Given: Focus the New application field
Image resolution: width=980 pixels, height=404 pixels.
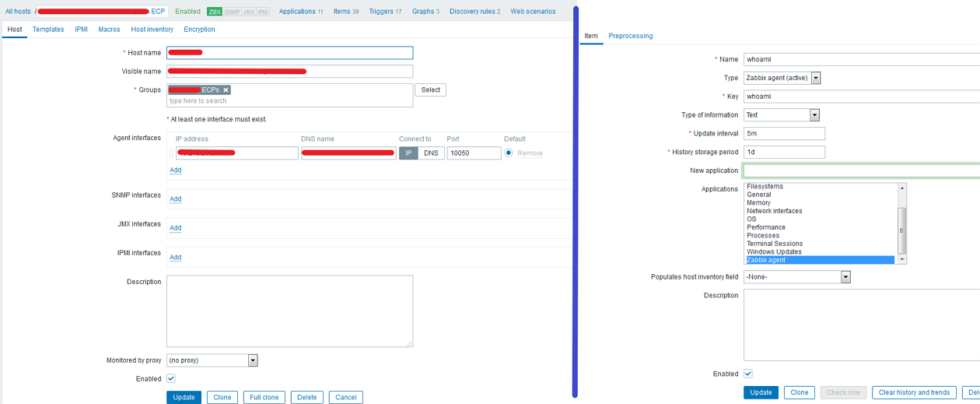Looking at the screenshot, I should point(862,170).
